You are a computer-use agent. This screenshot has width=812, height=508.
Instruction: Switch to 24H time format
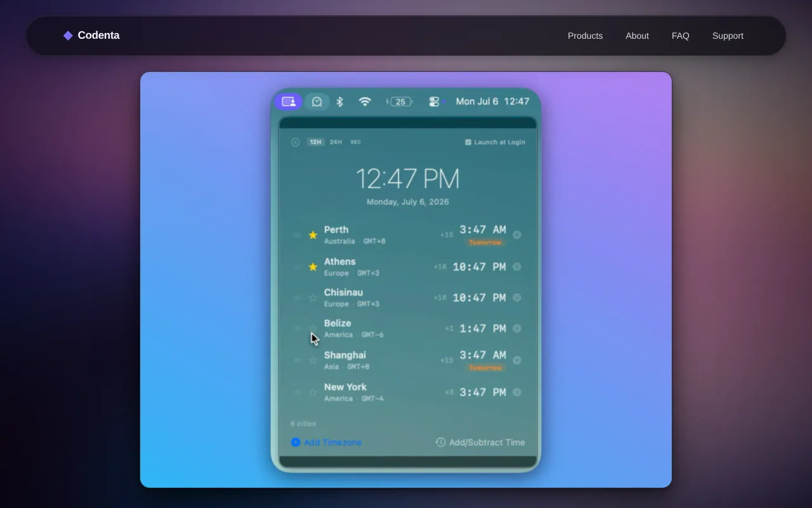coord(336,142)
